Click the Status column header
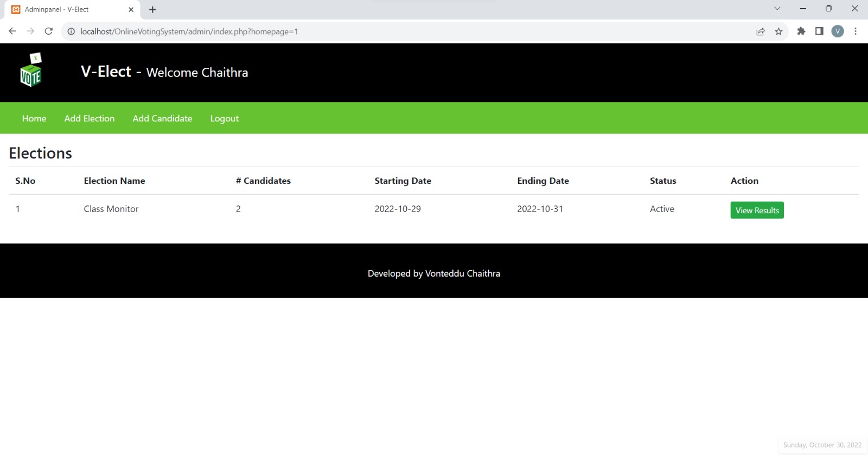 click(663, 181)
